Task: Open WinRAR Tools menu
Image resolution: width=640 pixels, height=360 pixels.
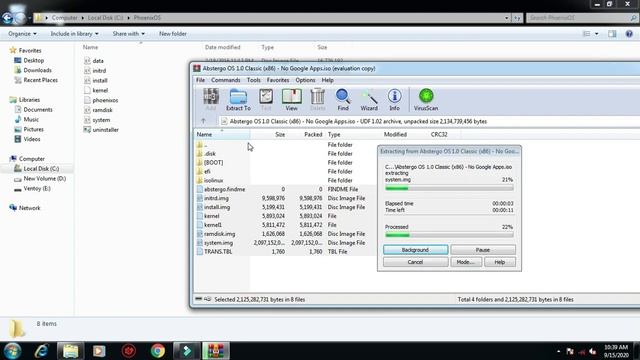Action: (253, 80)
